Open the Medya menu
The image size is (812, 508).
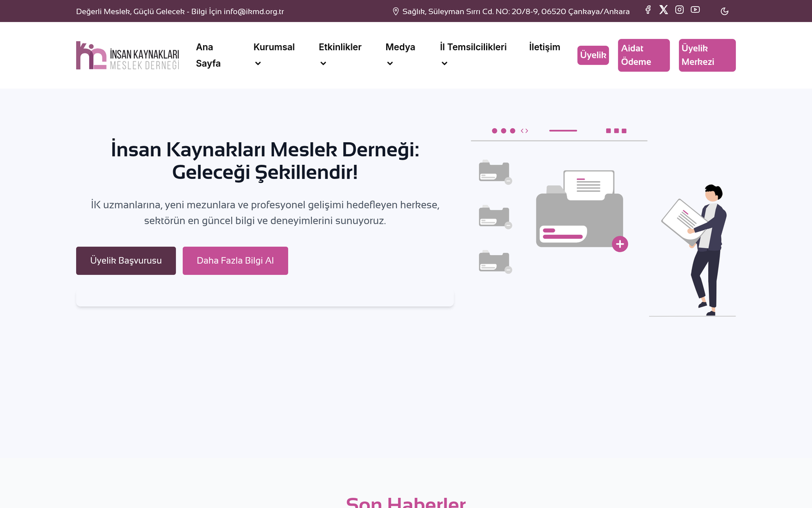click(x=400, y=47)
